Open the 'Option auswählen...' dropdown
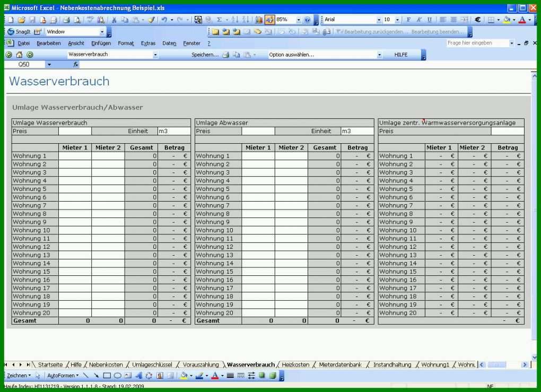541x392 pixels. click(379, 55)
